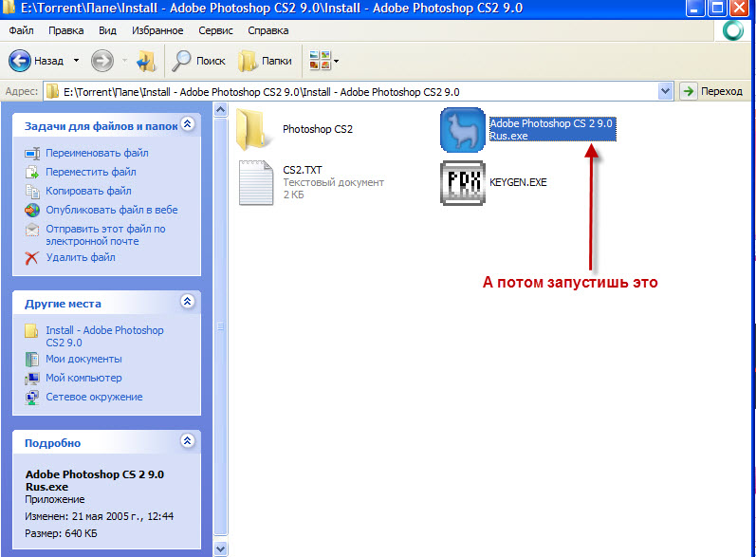This screenshot has height=557, width=756.
Task: Click Удалить файл link
Action: point(81,257)
